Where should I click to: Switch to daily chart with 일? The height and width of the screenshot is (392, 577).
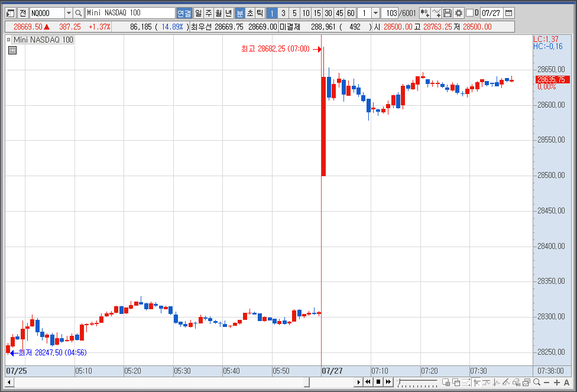point(199,13)
